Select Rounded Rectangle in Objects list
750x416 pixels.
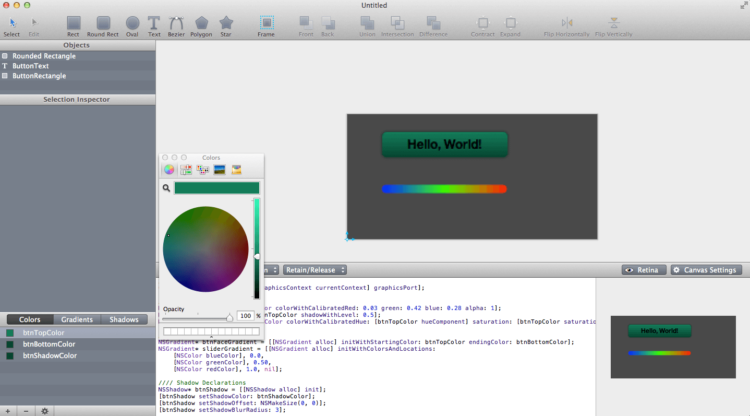point(77,56)
